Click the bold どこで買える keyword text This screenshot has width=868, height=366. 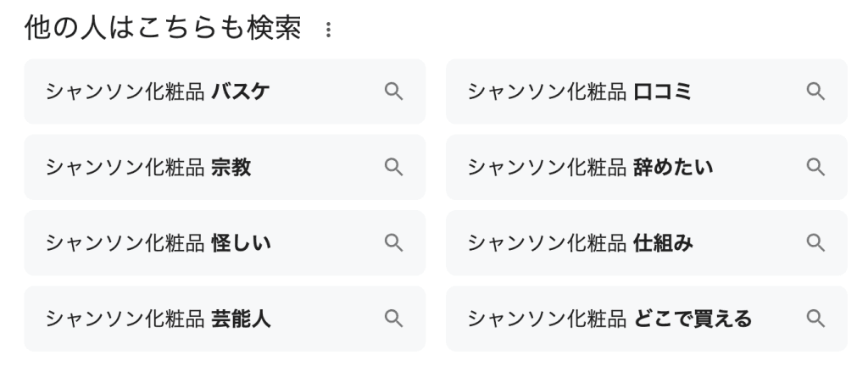point(693,319)
